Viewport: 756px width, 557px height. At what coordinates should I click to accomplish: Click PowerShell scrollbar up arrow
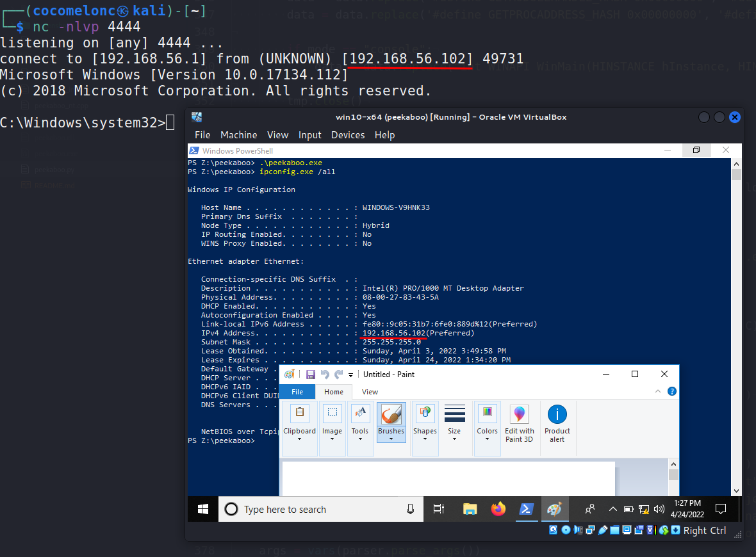coord(736,164)
